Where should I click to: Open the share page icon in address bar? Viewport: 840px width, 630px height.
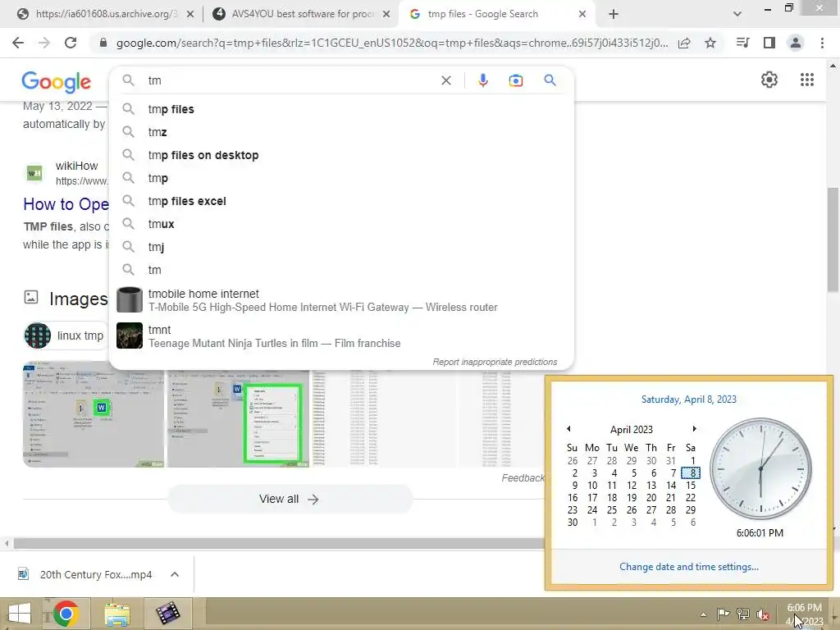coord(684,43)
